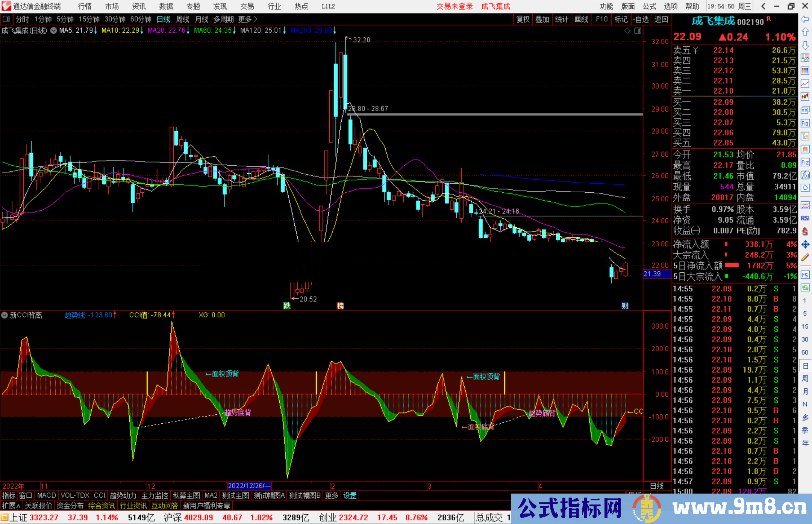Screen dimensions: 812x524
Task: Open the 行情 menu
Action: click(x=85, y=6)
